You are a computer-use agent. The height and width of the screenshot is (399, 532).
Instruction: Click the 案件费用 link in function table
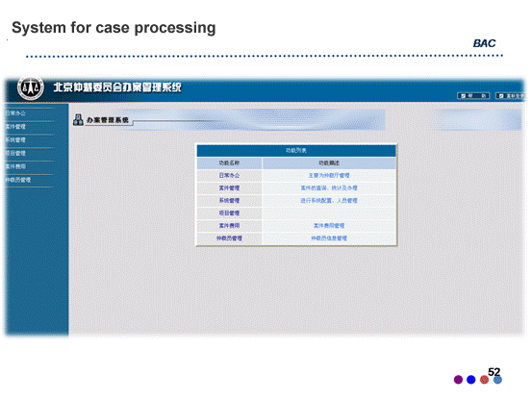pos(229,226)
